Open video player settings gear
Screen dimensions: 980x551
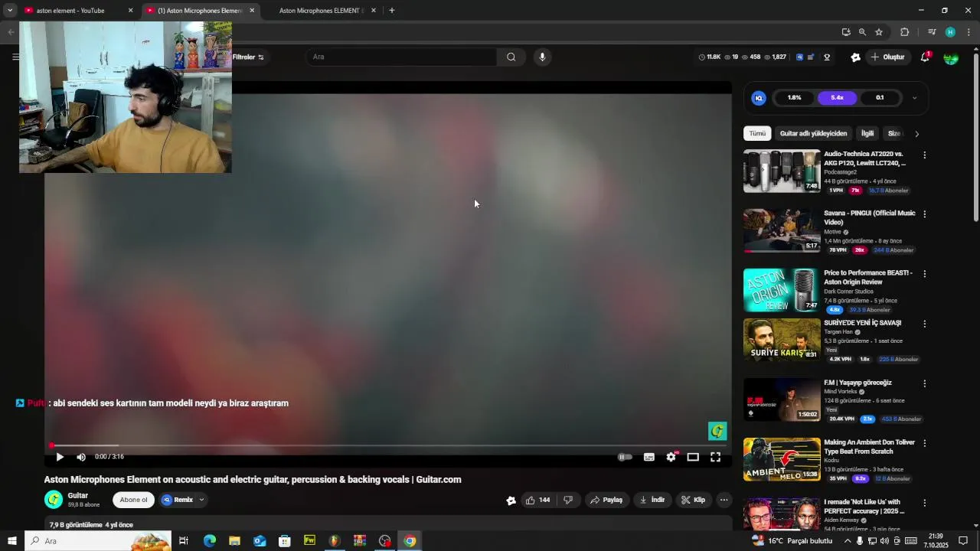coord(671,457)
